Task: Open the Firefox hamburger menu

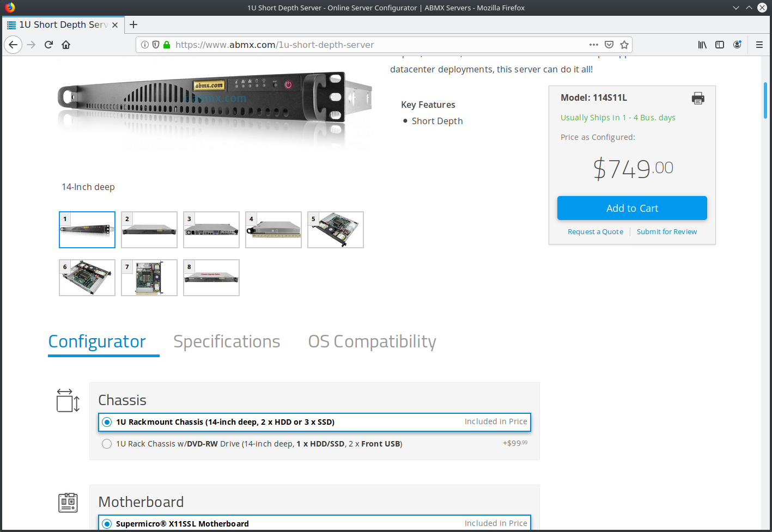Action: (759, 45)
